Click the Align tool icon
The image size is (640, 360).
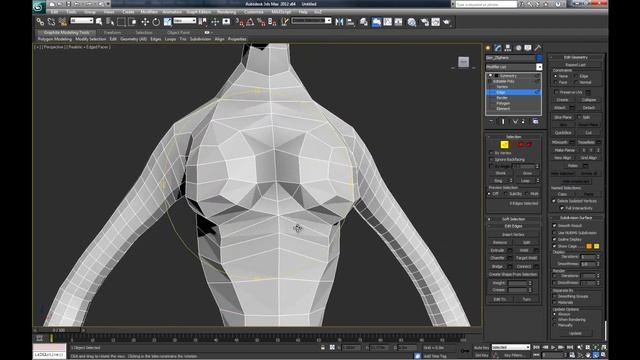pos(350,22)
